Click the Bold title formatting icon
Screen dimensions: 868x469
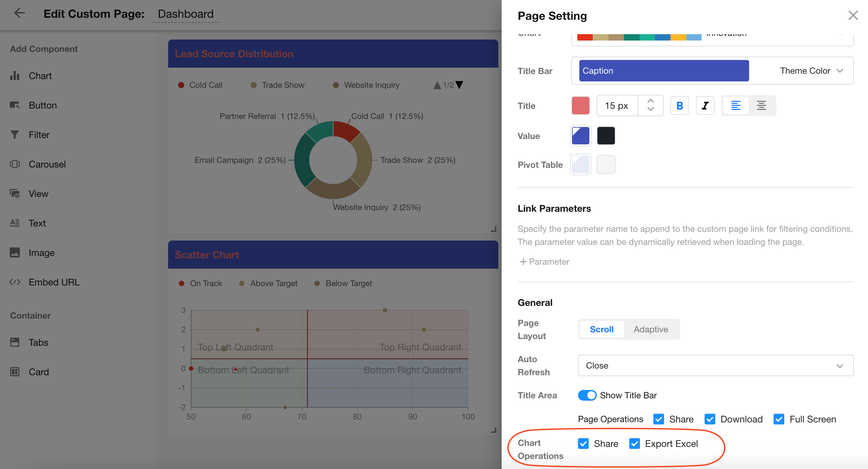[x=679, y=106]
